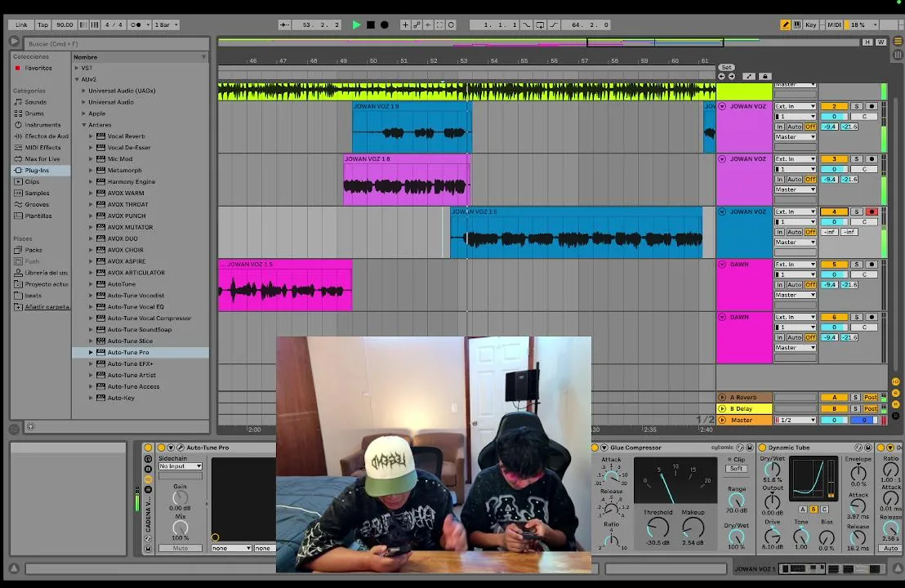Toggle Automation Arm icon in transport

click(416, 24)
